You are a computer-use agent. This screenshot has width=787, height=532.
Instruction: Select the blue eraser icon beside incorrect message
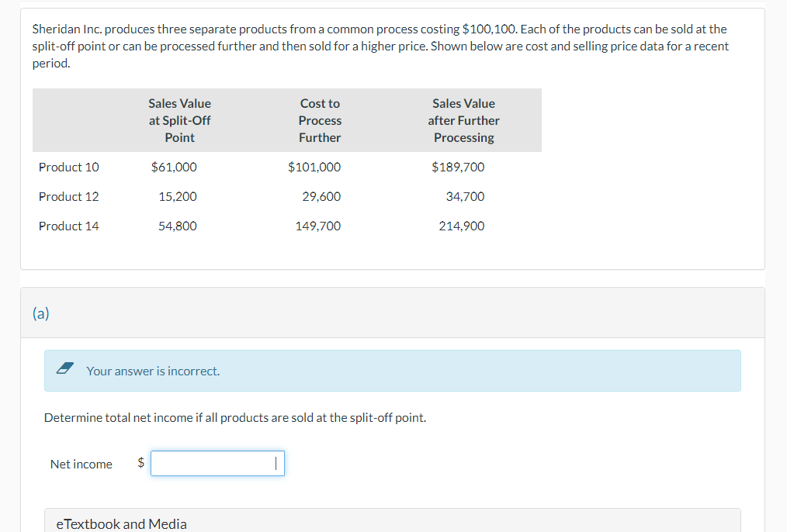point(66,370)
